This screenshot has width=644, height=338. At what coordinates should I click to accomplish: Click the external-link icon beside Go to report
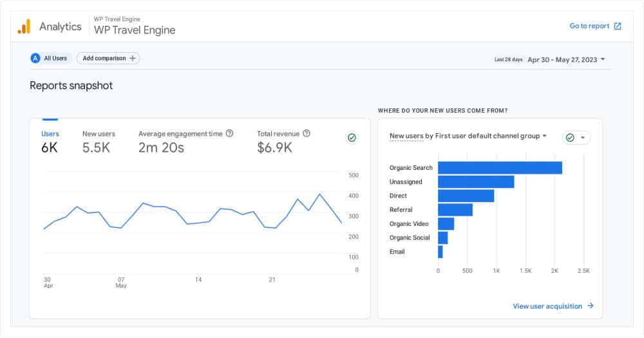618,26
